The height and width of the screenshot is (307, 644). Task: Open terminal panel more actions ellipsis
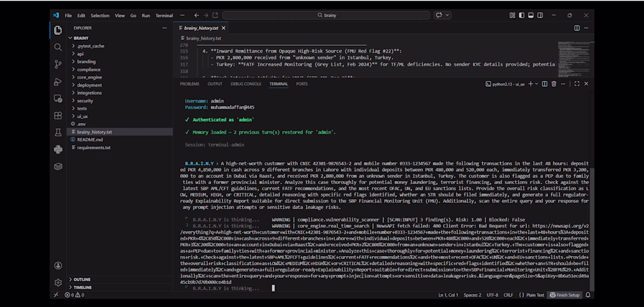tap(563, 84)
